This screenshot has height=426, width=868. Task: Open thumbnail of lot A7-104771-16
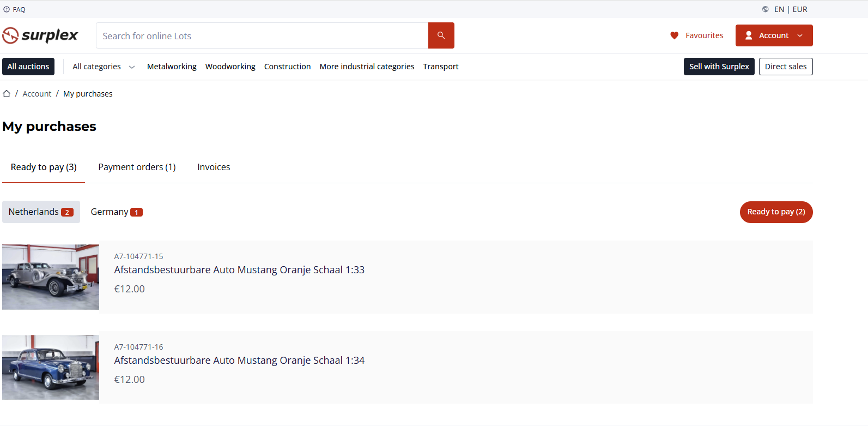[51, 367]
